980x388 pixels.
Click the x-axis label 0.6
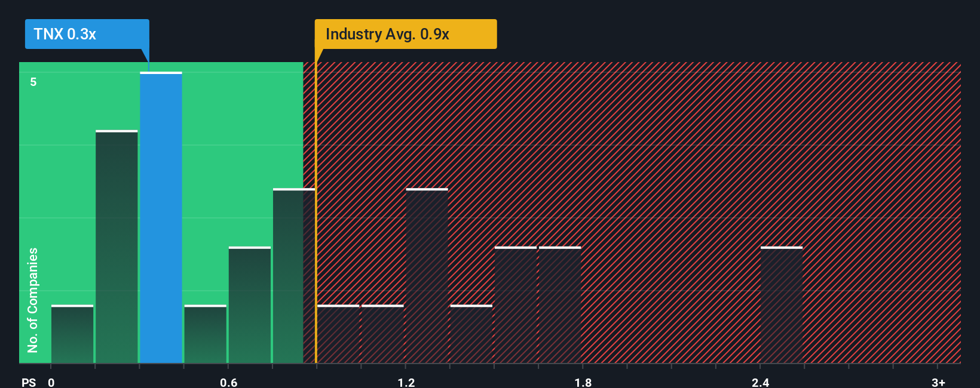[x=229, y=382]
